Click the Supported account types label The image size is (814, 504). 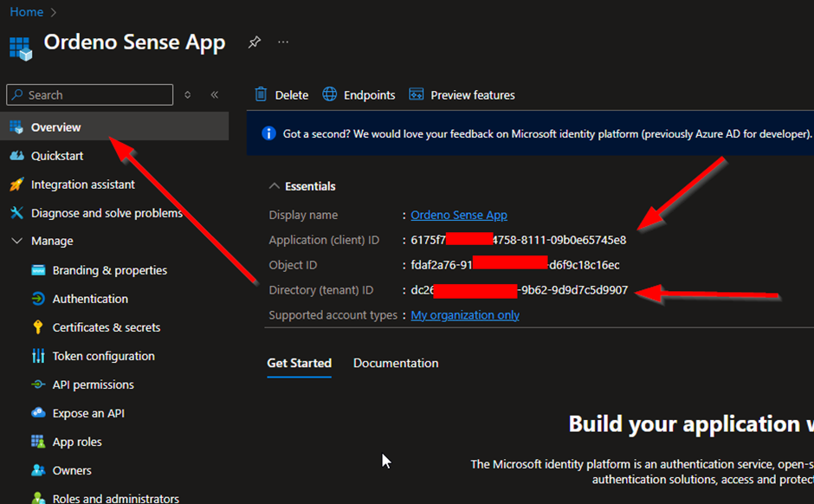[333, 315]
